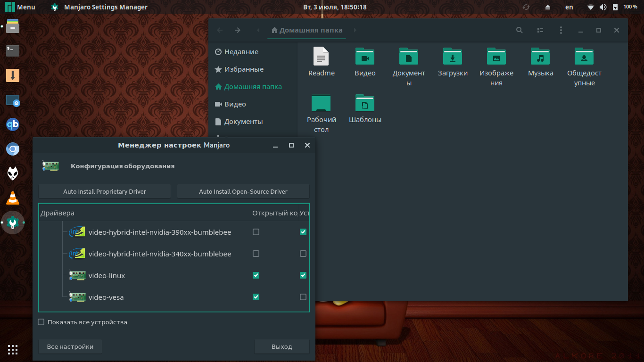
Task: Toggle open-source checkbox for 390xx-bumblebee
Action: tap(256, 232)
